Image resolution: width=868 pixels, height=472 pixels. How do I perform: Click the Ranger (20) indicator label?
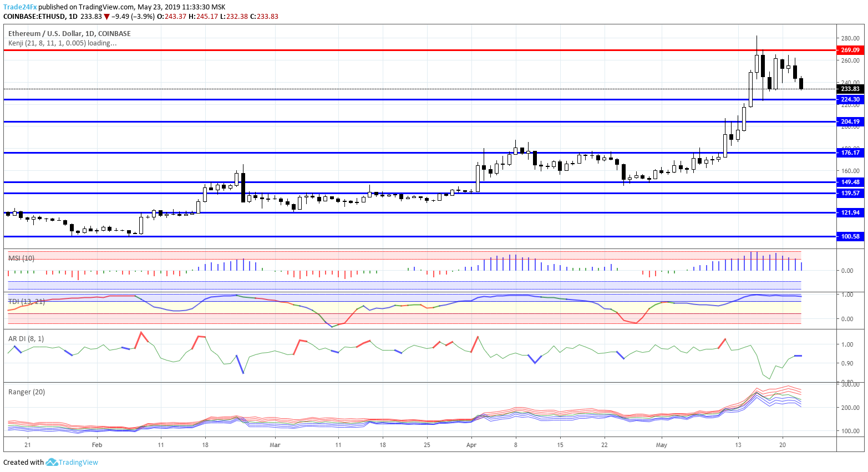coord(27,392)
